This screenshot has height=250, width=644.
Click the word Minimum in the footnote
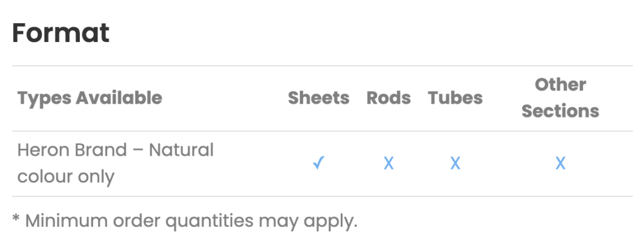[x=67, y=221]
